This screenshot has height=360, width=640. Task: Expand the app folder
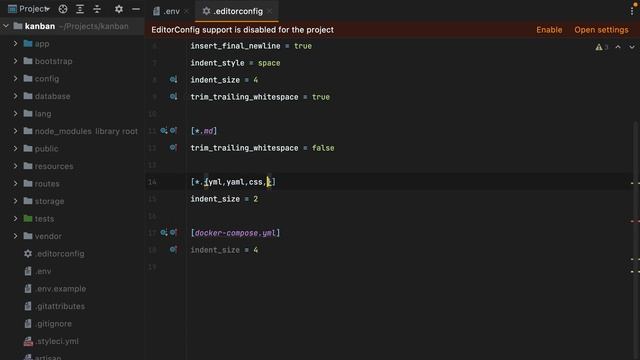[x=16, y=44]
